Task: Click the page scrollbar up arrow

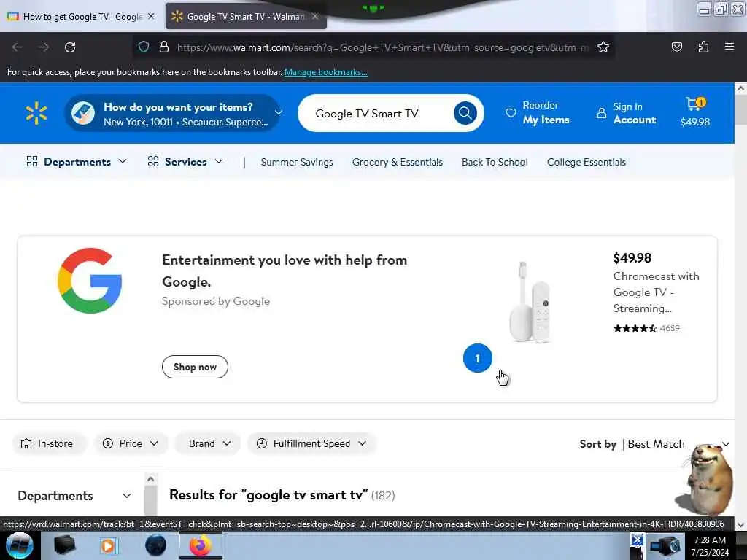Action: [740, 88]
